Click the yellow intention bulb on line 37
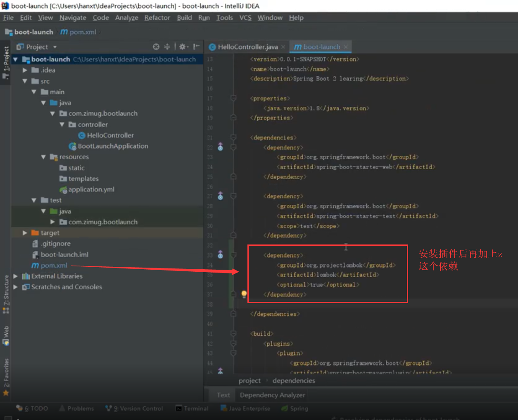 coord(244,294)
